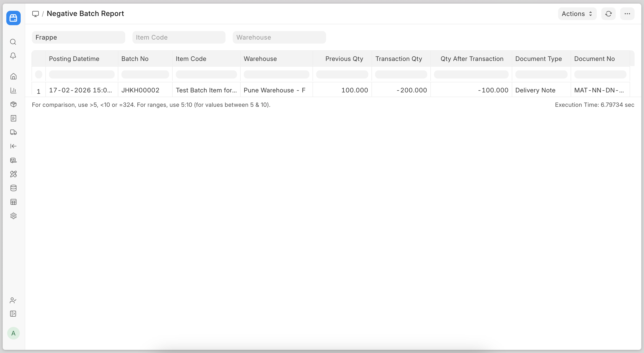Open the search icon in sidebar

[x=13, y=42]
